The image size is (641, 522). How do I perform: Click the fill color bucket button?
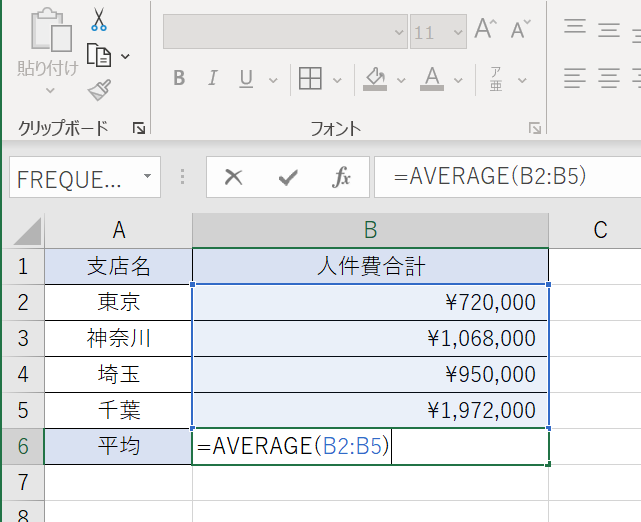375,78
